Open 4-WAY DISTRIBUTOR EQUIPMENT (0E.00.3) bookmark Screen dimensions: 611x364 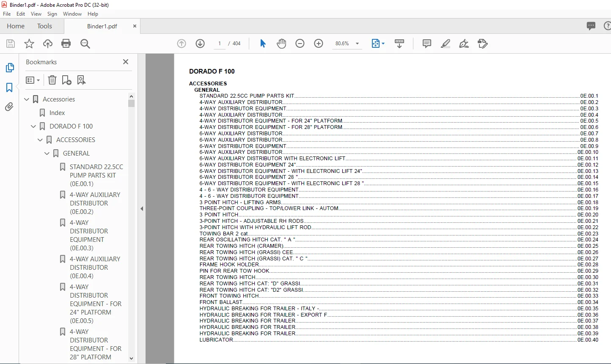coord(89,235)
